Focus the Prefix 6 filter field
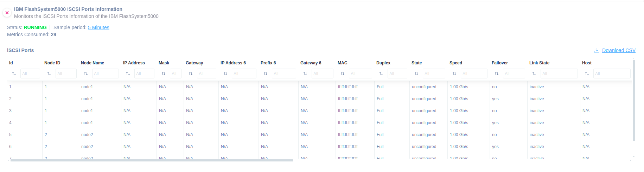This screenshot has width=644, height=172. point(284,74)
